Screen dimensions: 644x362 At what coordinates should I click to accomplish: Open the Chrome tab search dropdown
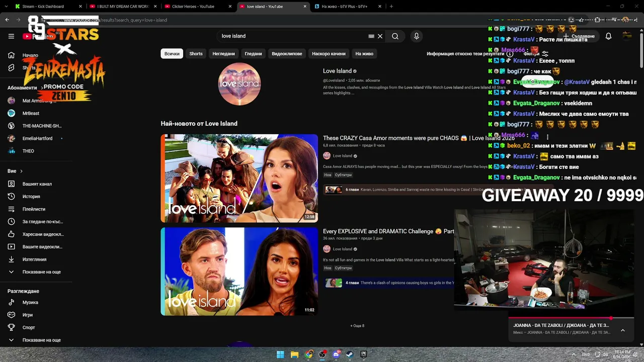[x=7, y=7]
